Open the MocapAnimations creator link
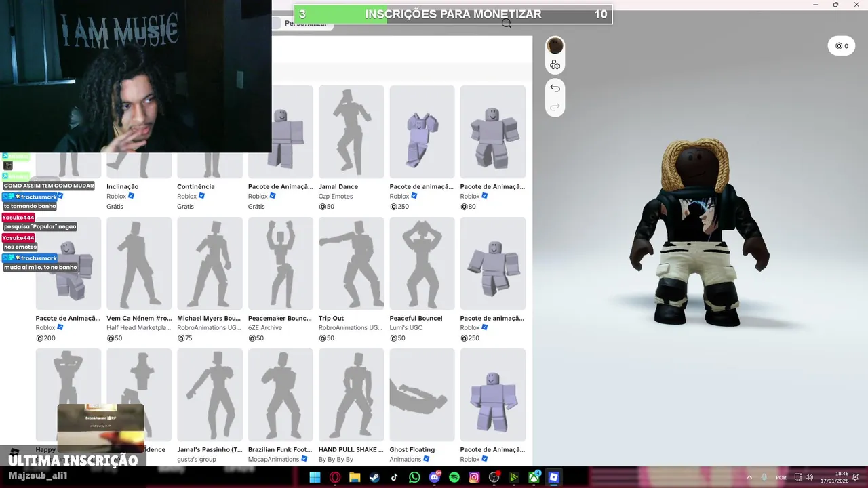This screenshot has height=488, width=868. (x=273, y=460)
